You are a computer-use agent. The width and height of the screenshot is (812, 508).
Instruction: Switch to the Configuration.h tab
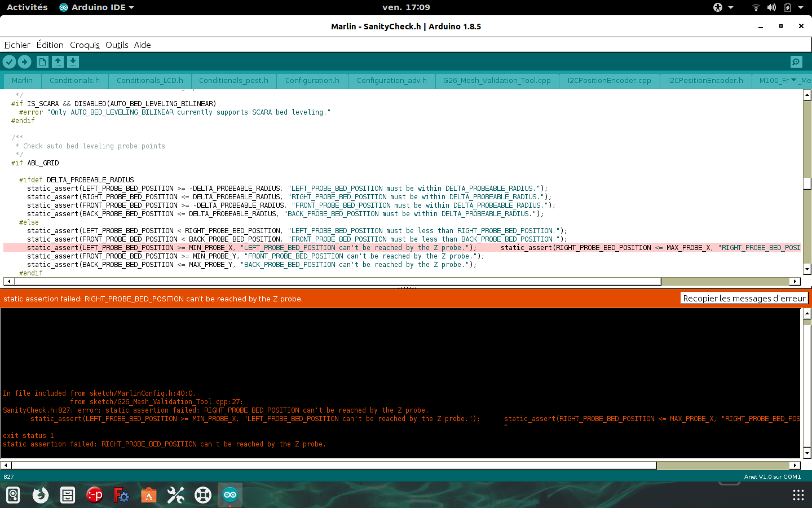(312, 81)
